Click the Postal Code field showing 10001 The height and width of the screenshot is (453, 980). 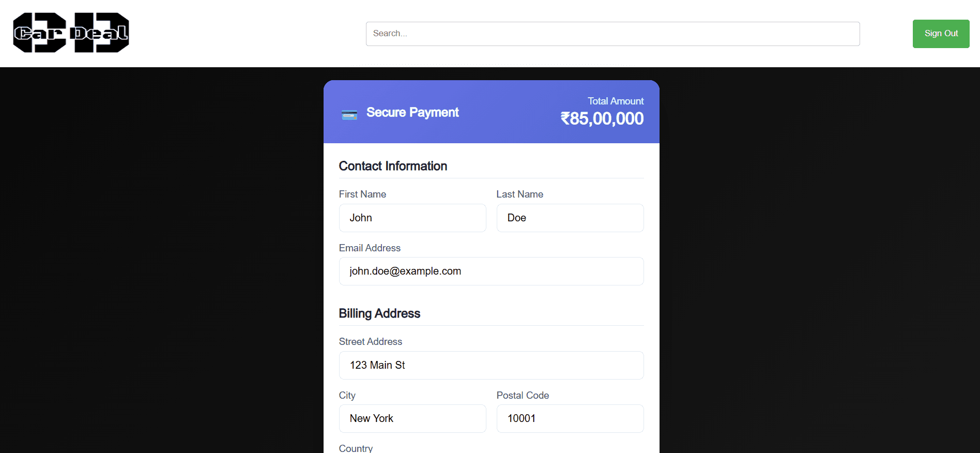[x=569, y=418]
